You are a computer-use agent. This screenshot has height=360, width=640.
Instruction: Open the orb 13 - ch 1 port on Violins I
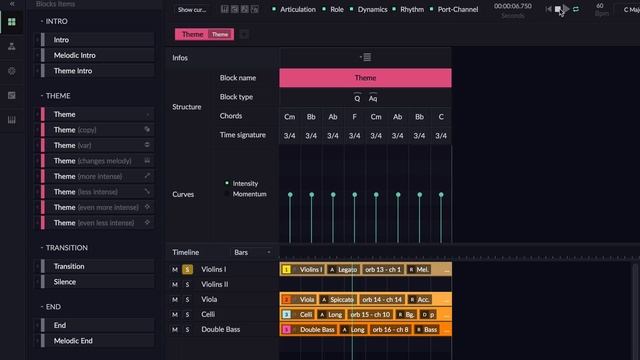(x=382, y=269)
